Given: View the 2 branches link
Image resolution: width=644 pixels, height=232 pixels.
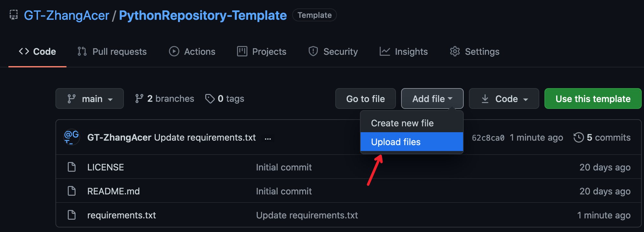Looking at the screenshot, I should 164,99.
